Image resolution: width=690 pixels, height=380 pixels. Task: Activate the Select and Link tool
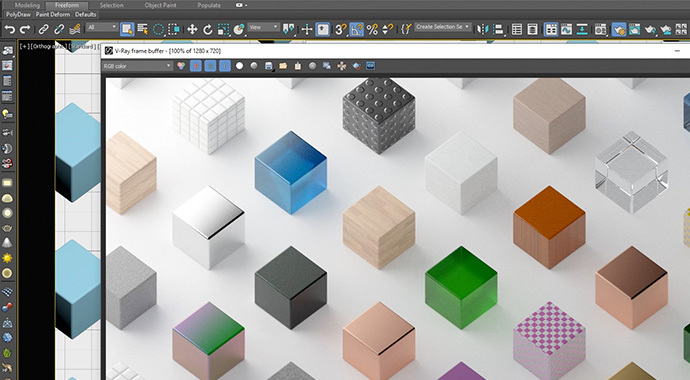[43, 29]
